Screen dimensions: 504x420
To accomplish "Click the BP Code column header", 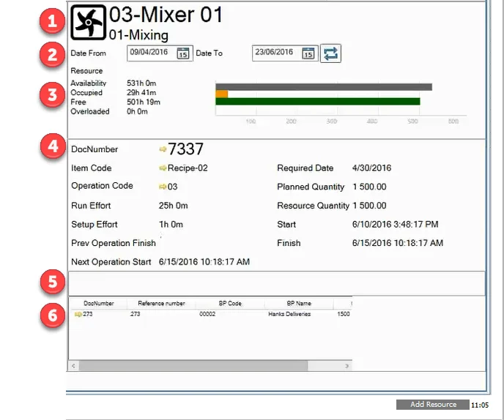I will [x=230, y=303].
